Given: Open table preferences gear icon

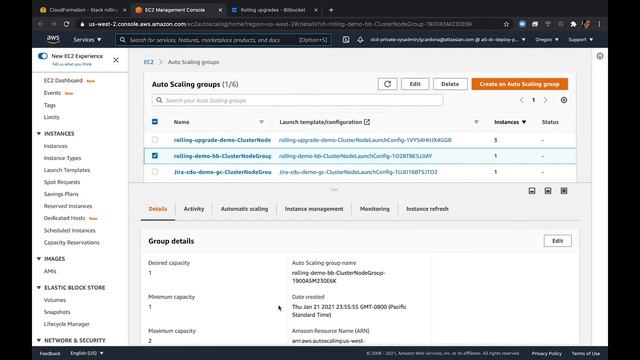Looking at the screenshot, I should point(564,100).
